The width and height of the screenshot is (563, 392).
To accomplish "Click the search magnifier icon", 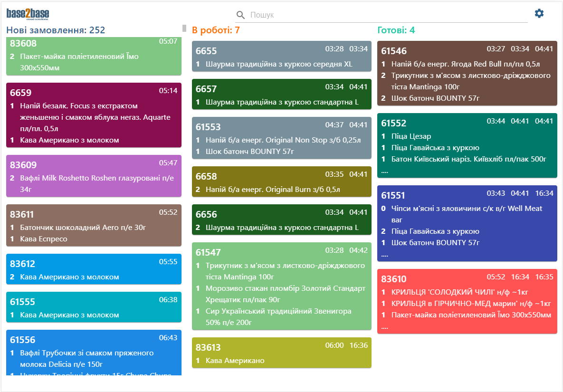I will tap(240, 15).
